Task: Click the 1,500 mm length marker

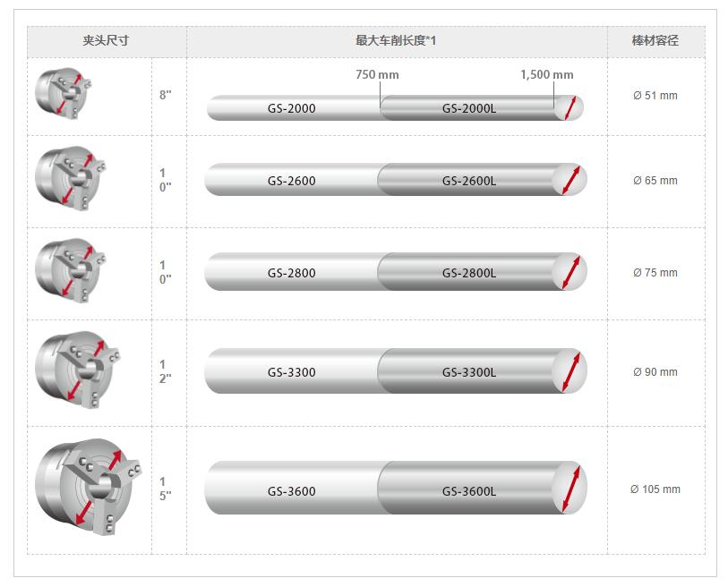Action: pyautogui.click(x=547, y=74)
